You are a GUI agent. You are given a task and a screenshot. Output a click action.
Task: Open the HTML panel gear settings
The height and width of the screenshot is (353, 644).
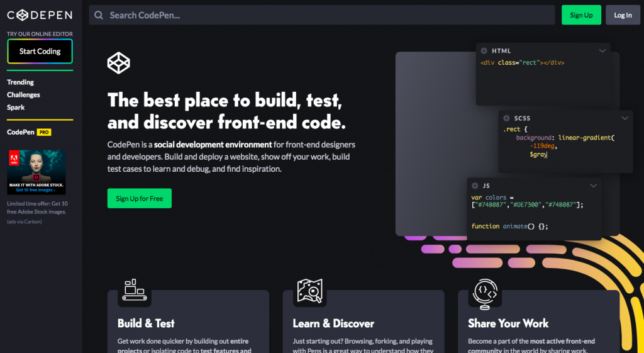(x=484, y=51)
